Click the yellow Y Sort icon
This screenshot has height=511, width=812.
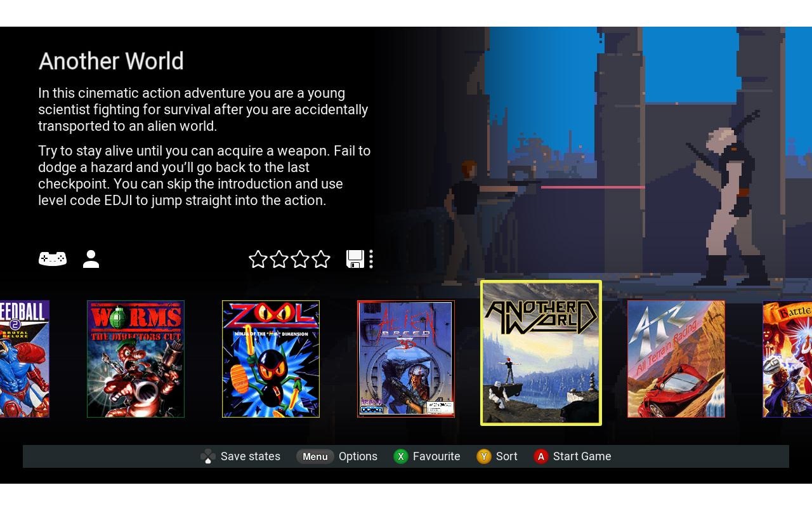click(484, 456)
